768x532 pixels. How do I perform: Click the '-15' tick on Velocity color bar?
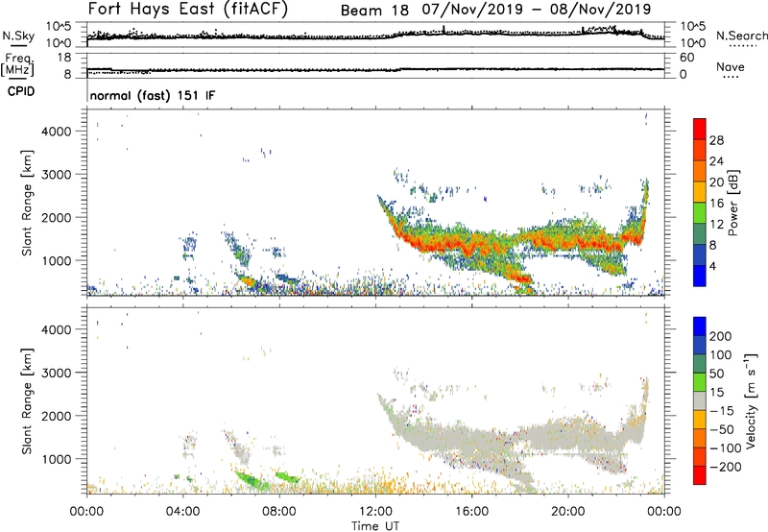point(721,411)
